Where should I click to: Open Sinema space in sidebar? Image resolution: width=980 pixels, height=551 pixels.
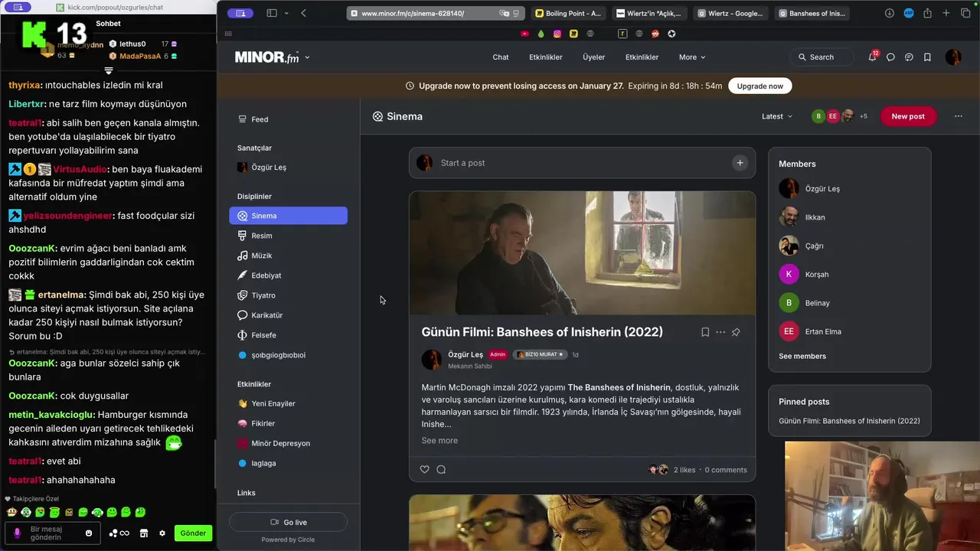coord(288,216)
